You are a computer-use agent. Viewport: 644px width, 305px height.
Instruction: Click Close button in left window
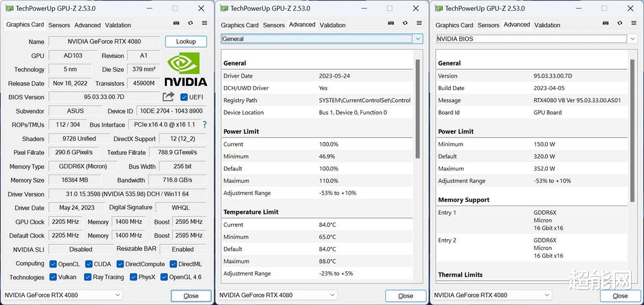point(191,296)
